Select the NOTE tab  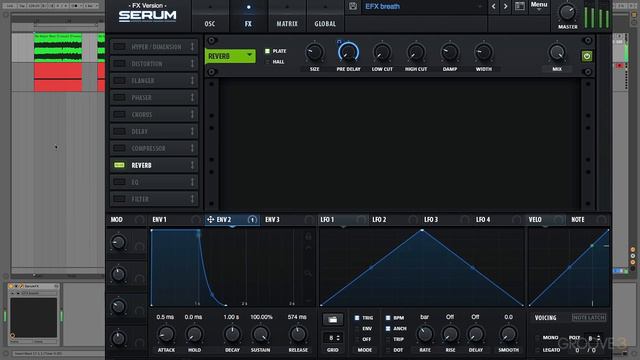(578, 220)
